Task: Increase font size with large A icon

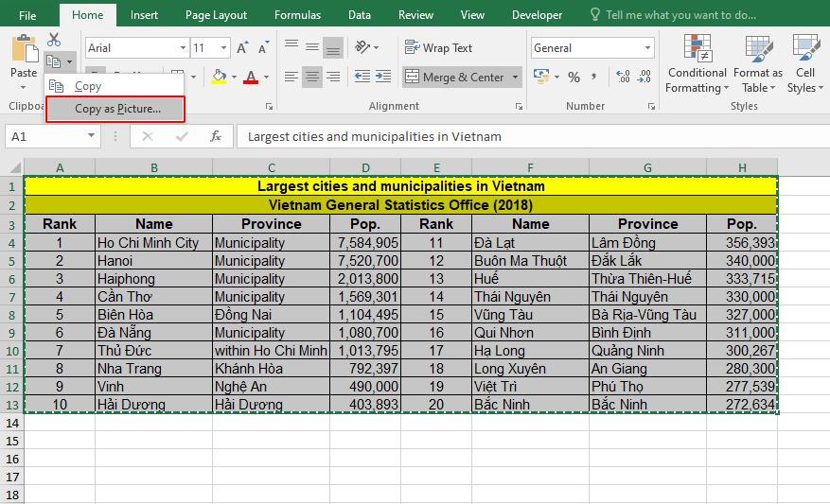Action: tap(243, 47)
